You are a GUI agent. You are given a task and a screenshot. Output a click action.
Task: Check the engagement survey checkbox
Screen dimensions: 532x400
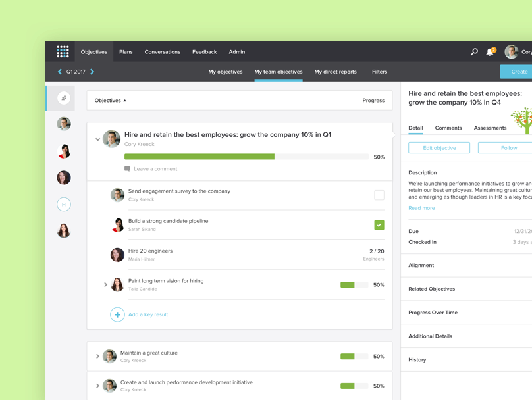coord(379,195)
